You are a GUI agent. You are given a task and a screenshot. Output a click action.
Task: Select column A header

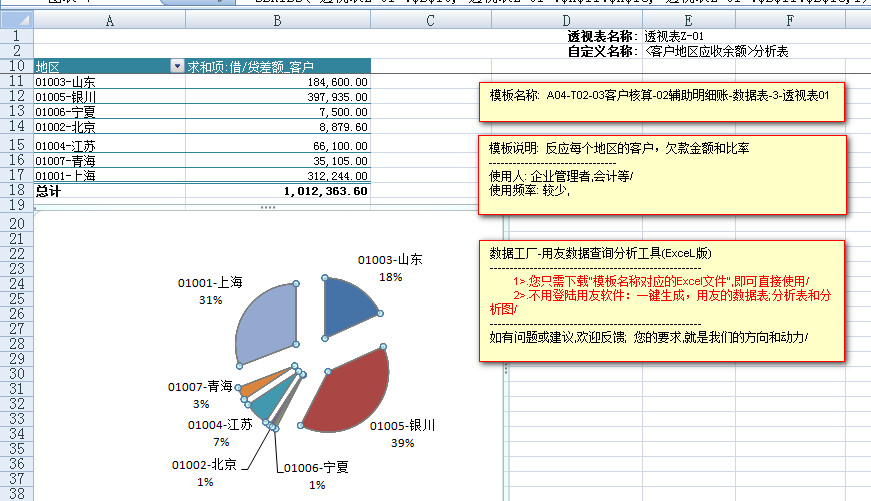(x=109, y=20)
